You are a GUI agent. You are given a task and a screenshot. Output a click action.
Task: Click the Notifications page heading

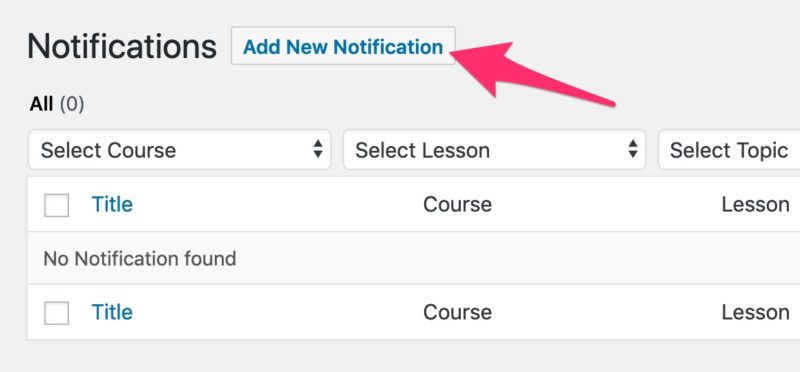click(x=122, y=46)
